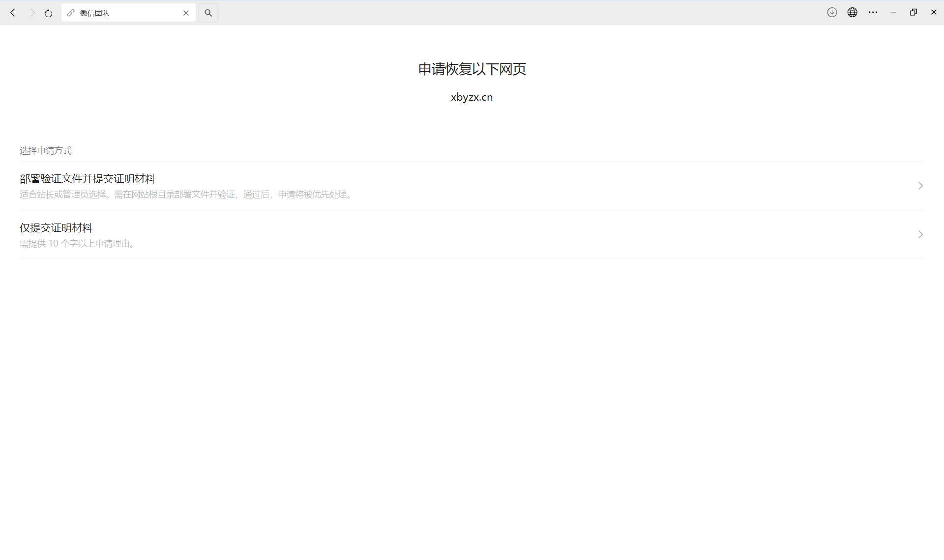Image resolution: width=944 pixels, height=560 pixels.
Task: Minimize the browser window
Action: coord(893,12)
